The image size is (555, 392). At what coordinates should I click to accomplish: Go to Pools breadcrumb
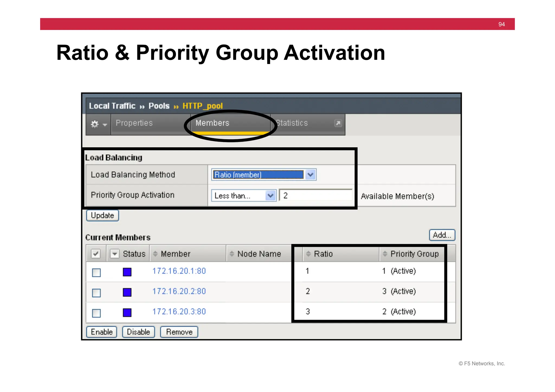[x=159, y=106]
